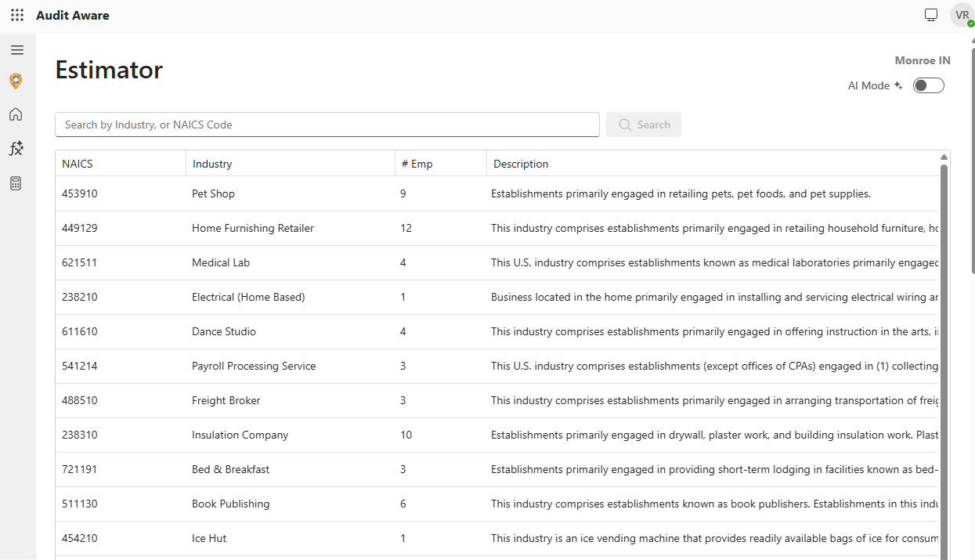The height and width of the screenshot is (560, 975).
Task: Select the Ice Hut row
Action: pyautogui.click(x=497, y=538)
